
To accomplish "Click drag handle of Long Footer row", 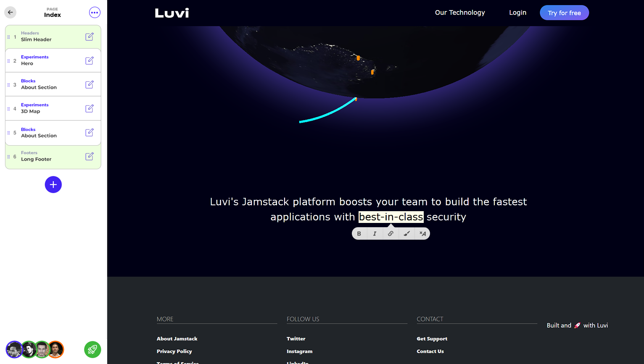I will [8, 157].
